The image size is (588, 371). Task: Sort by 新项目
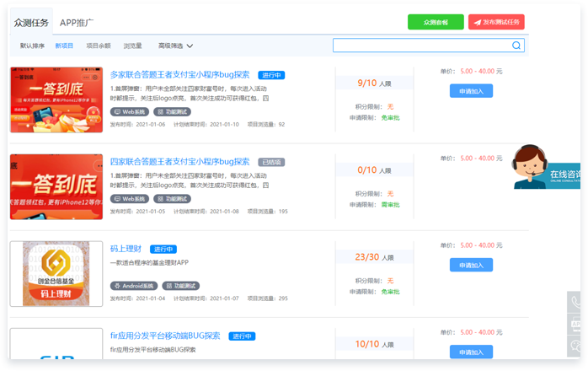point(64,46)
